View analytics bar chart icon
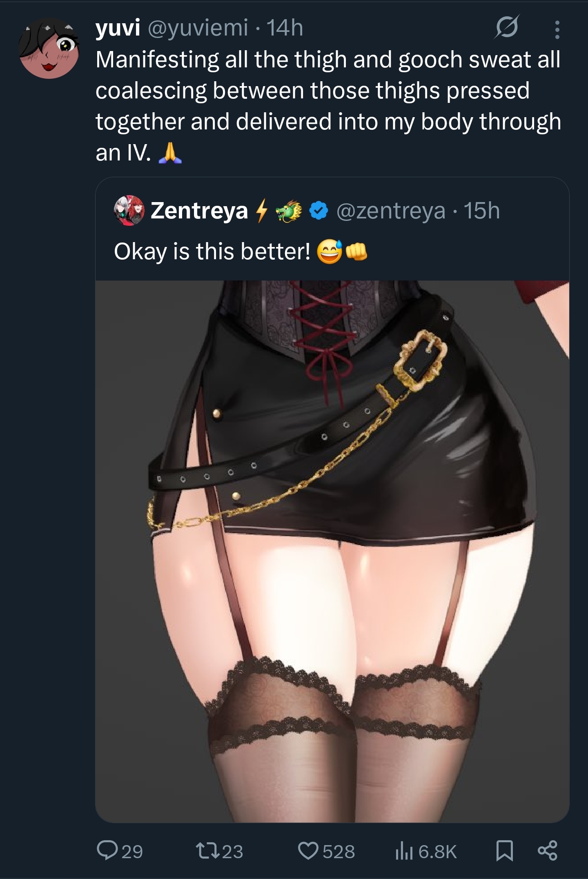This screenshot has width=588, height=879. pos(404,851)
